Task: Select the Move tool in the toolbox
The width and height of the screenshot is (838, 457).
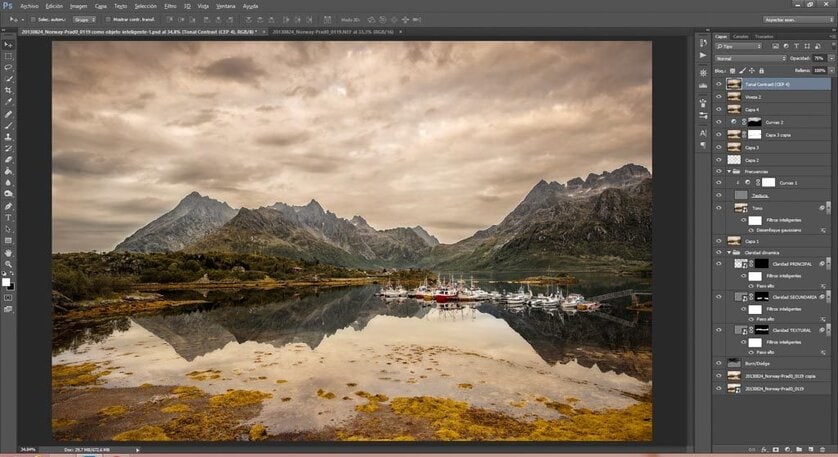Action: (x=9, y=44)
